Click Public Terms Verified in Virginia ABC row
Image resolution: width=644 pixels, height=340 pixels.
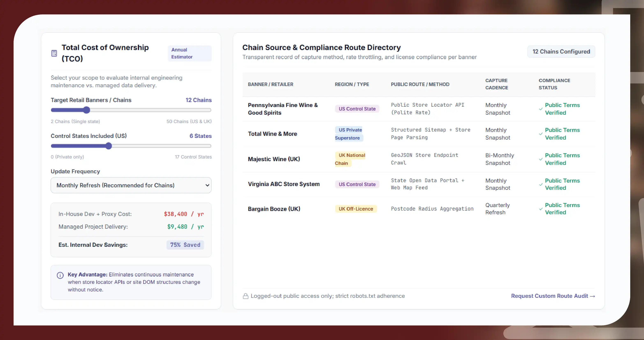tap(562, 184)
